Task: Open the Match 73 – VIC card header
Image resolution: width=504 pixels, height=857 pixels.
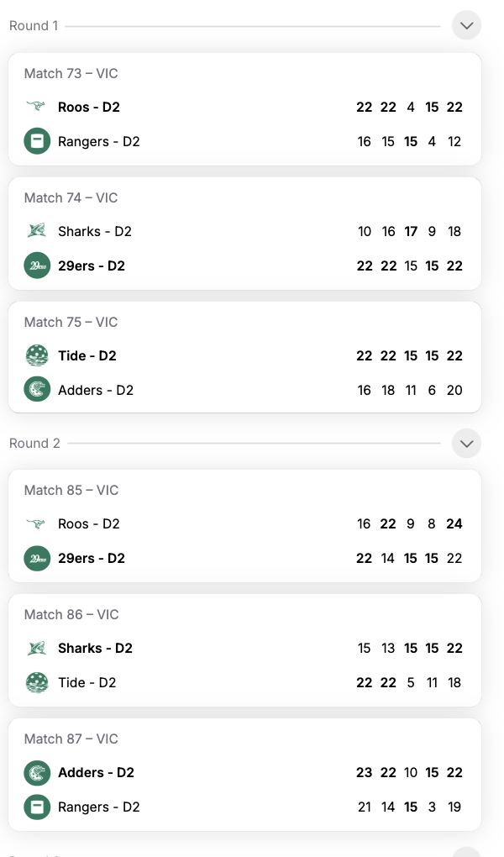Action: 71,73
